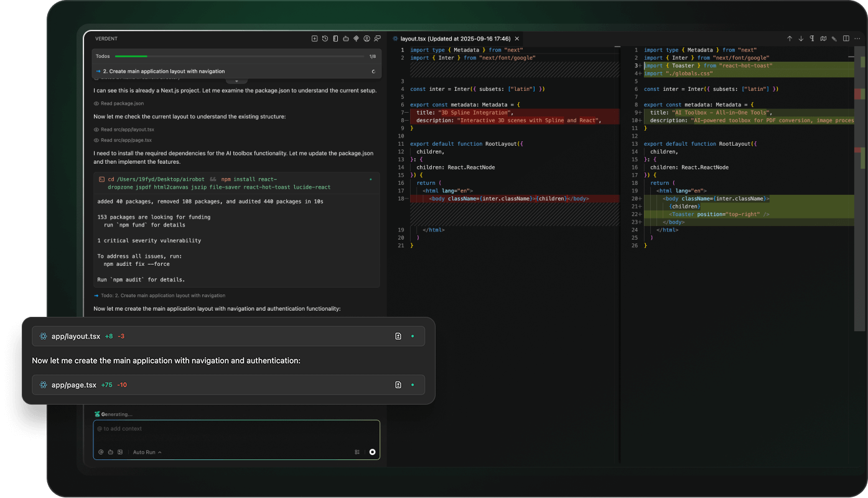The height and width of the screenshot is (498, 868).
Task: Click the robot agent icon in Verdent header
Action: pyautogui.click(x=346, y=39)
